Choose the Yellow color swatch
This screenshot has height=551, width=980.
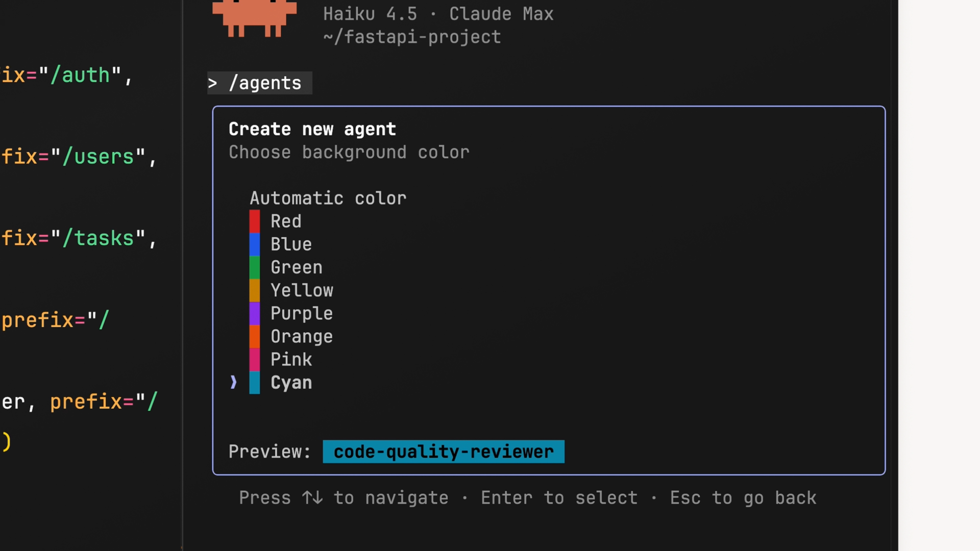click(254, 290)
